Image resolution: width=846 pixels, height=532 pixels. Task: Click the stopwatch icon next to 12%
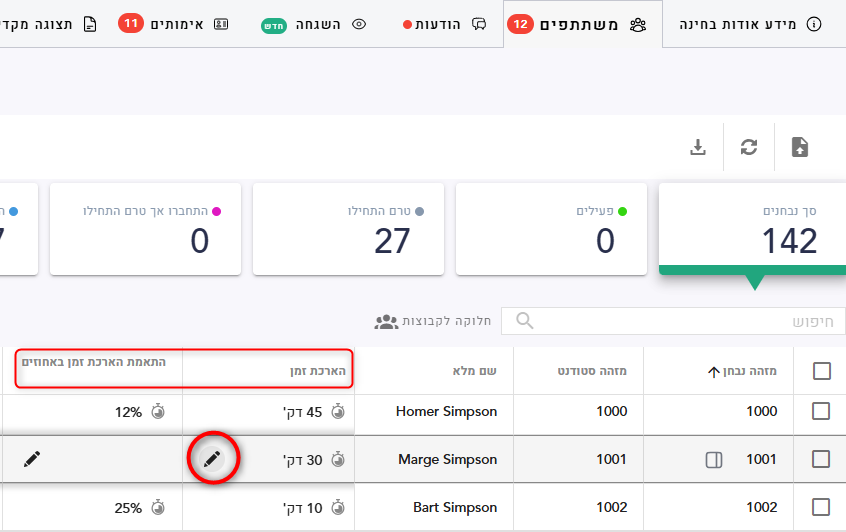[x=158, y=411]
